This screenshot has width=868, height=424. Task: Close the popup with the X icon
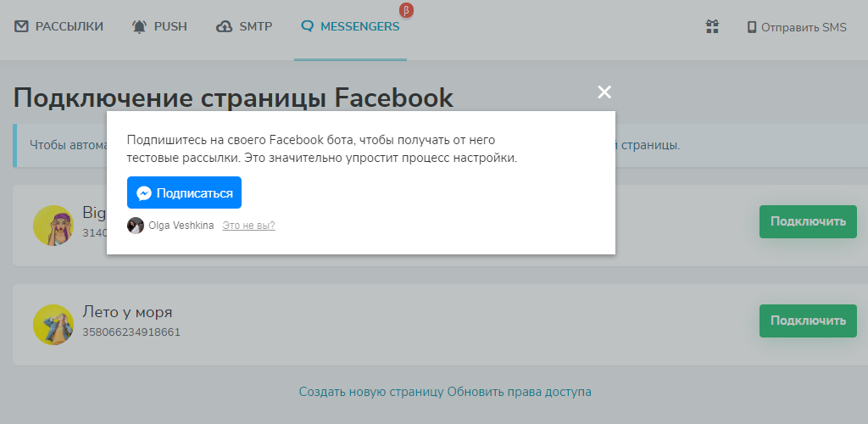(604, 92)
